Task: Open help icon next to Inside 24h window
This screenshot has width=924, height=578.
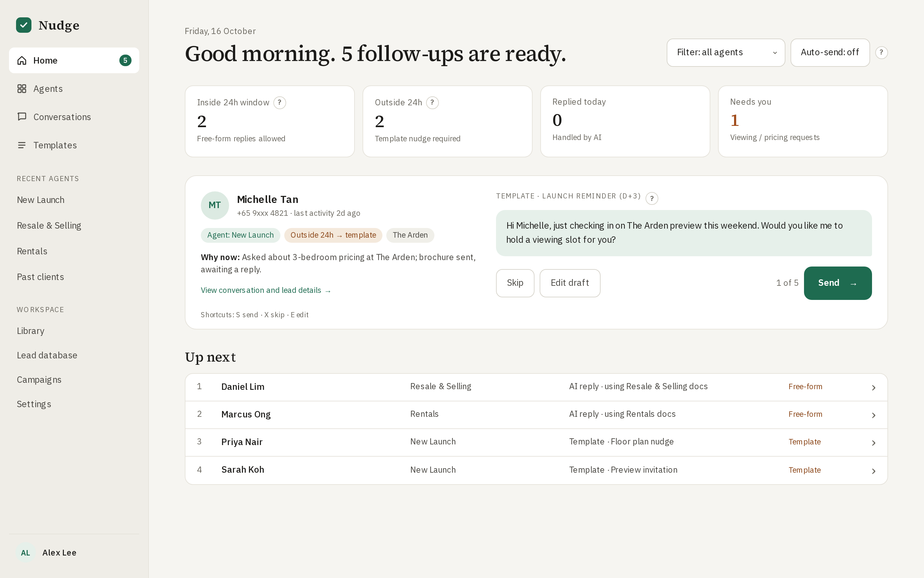Action: click(279, 102)
